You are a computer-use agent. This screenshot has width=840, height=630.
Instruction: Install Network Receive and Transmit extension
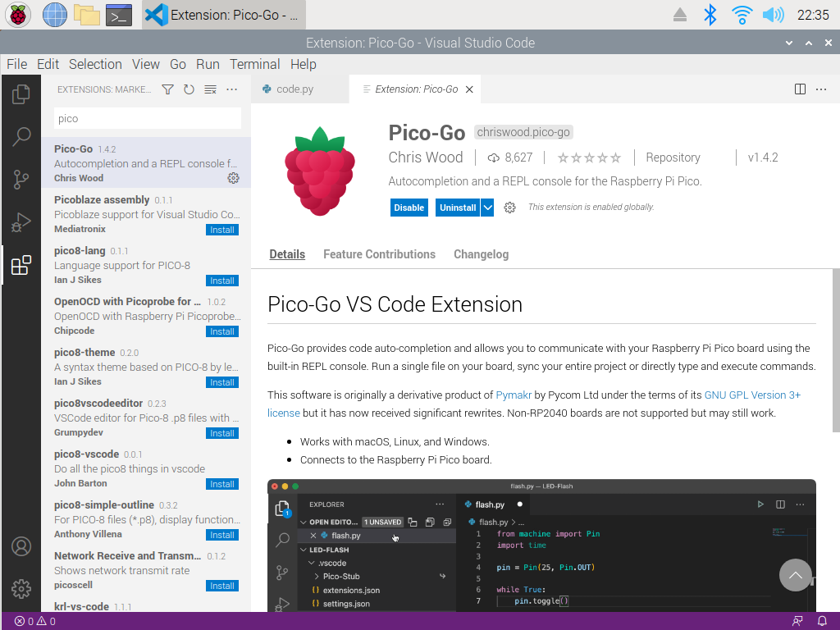pos(222,586)
